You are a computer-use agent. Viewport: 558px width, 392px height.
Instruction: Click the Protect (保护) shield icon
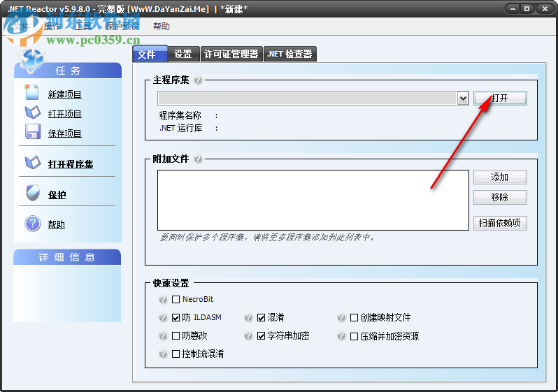pyautogui.click(x=33, y=193)
